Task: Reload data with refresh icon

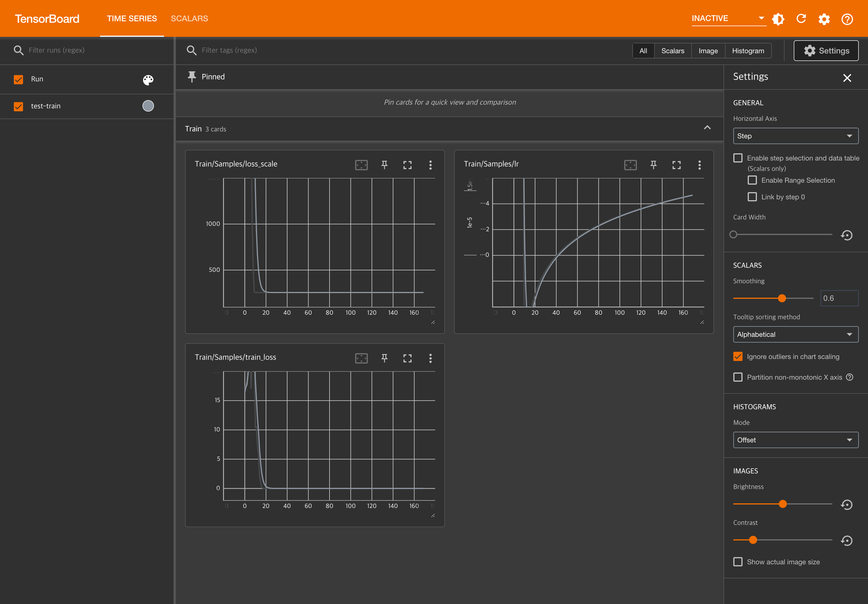Action: 801,19
